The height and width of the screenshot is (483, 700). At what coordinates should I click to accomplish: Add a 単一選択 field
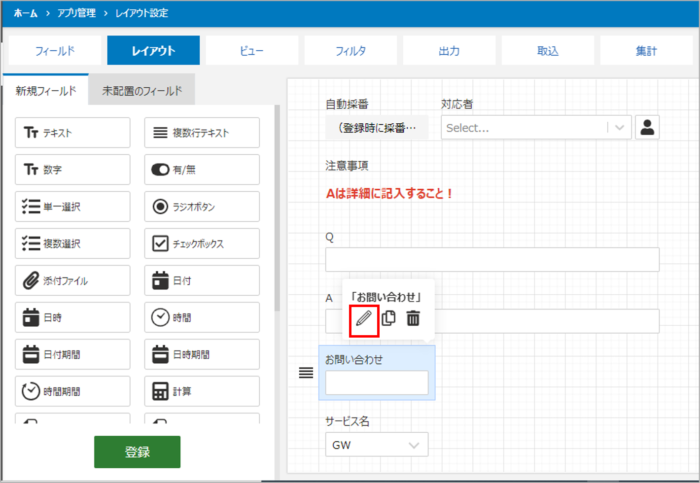tap(73, 207)
